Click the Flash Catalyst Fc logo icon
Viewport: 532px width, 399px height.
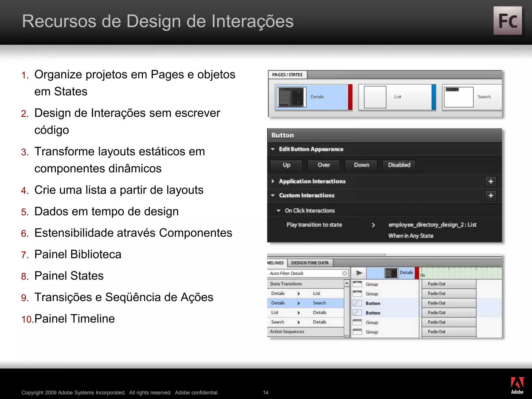pyautogui.click(x=508, y=21)
